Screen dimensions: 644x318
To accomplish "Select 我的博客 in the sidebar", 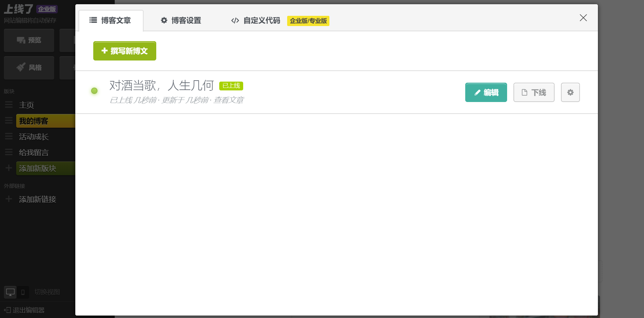I will [x=34, y=121].
